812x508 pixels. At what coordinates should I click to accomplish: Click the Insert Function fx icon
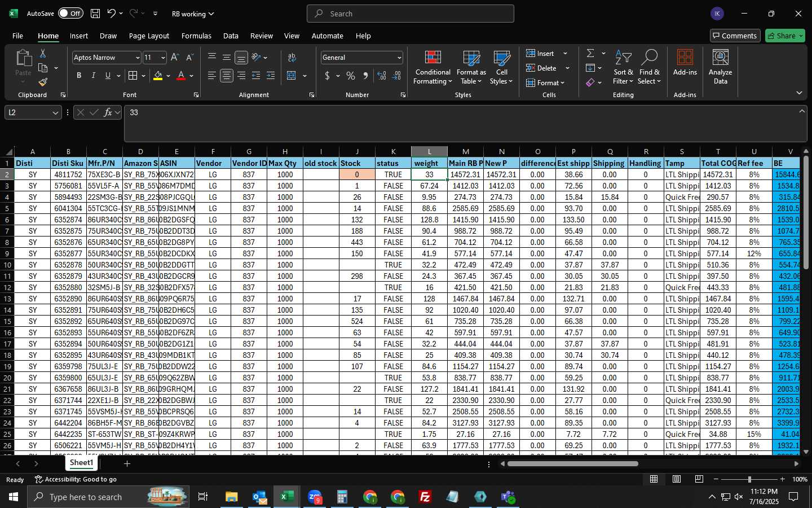coord(108,112)
